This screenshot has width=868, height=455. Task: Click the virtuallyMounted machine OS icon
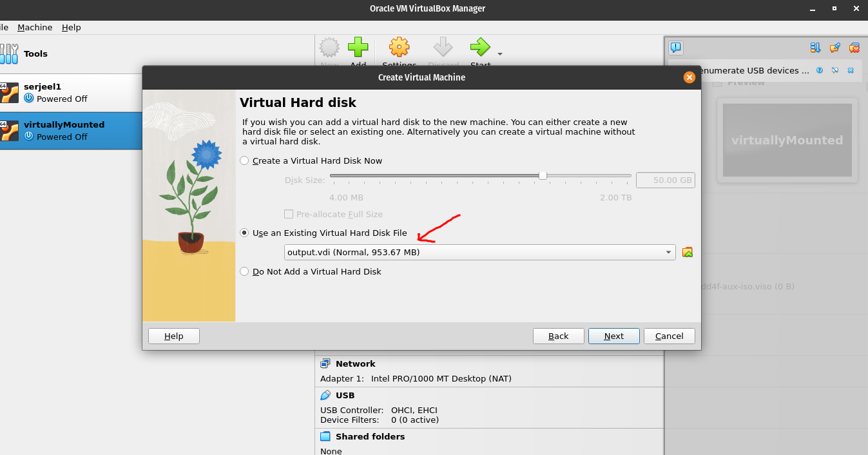pyautogui.click(x=8, y=131)
